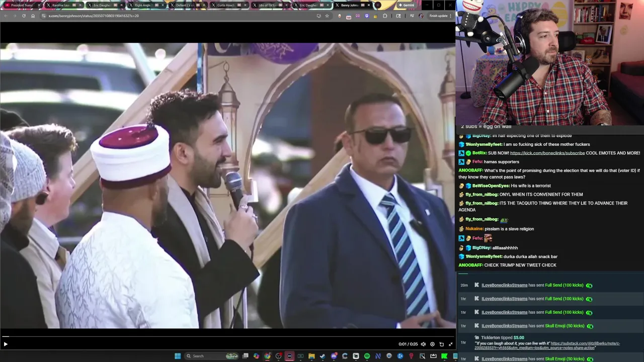Viewport: 644px width, 362px height.
Task: Open Copilot from the taskbar
Action: click(256, 356)
